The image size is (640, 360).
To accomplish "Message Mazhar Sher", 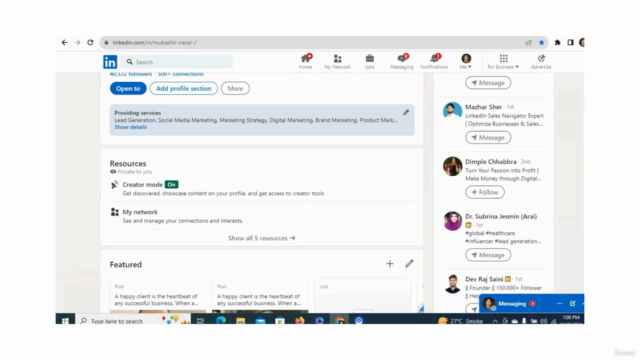I will 488,138.
